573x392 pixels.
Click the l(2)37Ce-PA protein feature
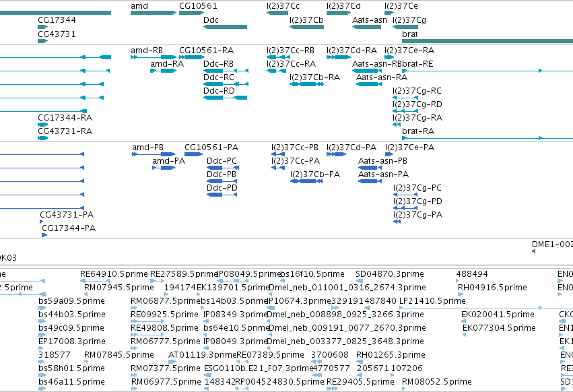pyautogui.click(x=389, y=154)
